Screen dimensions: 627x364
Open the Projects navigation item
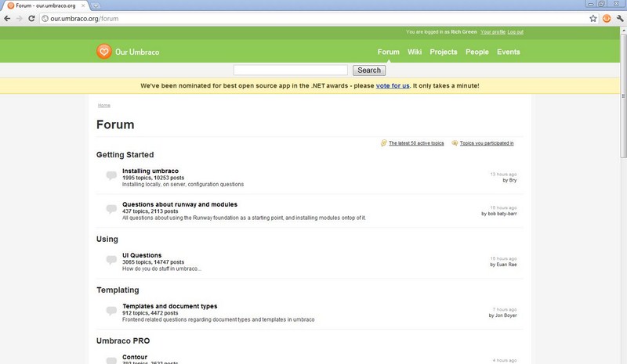point(443,52)
